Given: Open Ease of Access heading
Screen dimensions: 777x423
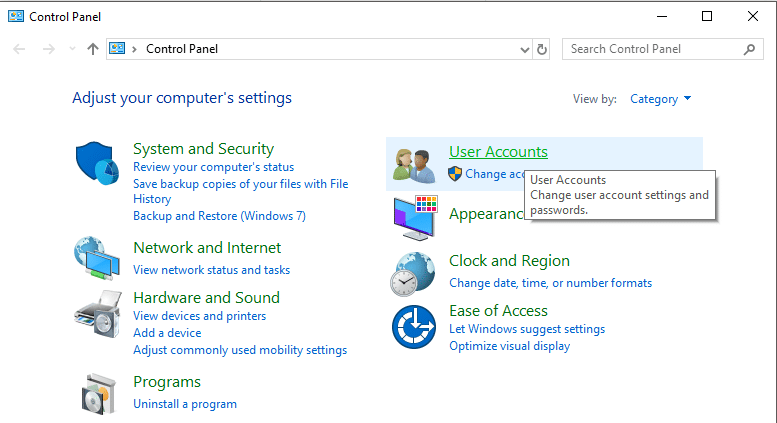Looking at the screenshot, I should point(498,311).
